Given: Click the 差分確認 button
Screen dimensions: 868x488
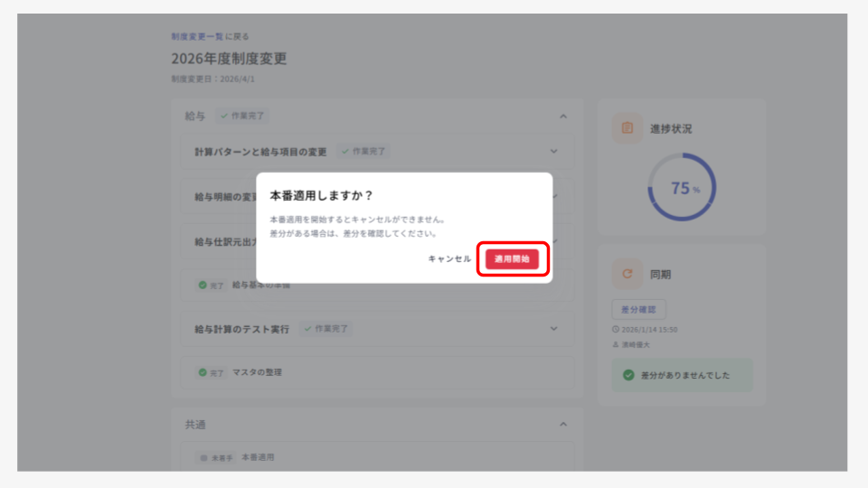Looking at the screenshot, I should (638, 310).
